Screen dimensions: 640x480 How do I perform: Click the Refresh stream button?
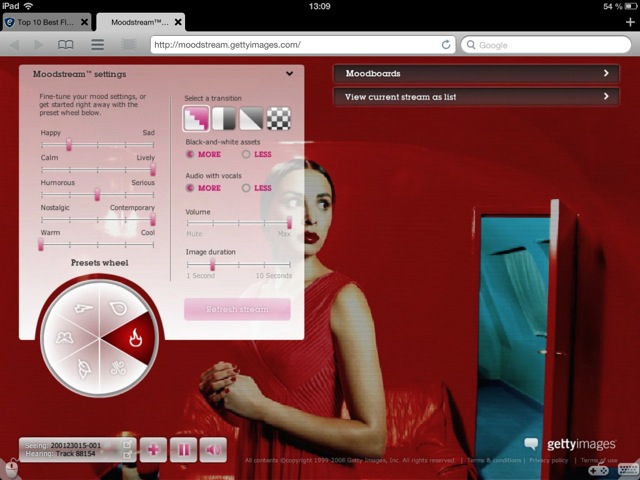[x=237, y=309]
